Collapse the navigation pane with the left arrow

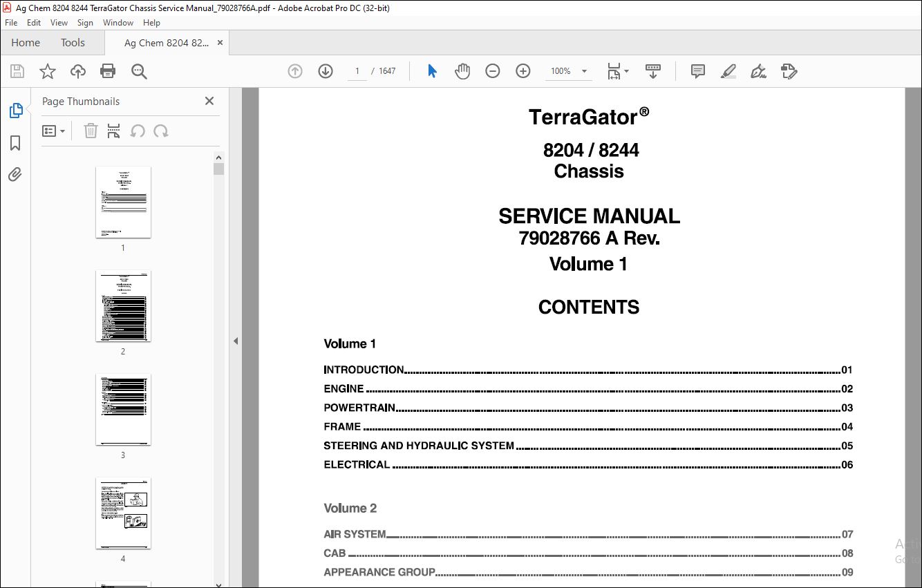[236, 341]
